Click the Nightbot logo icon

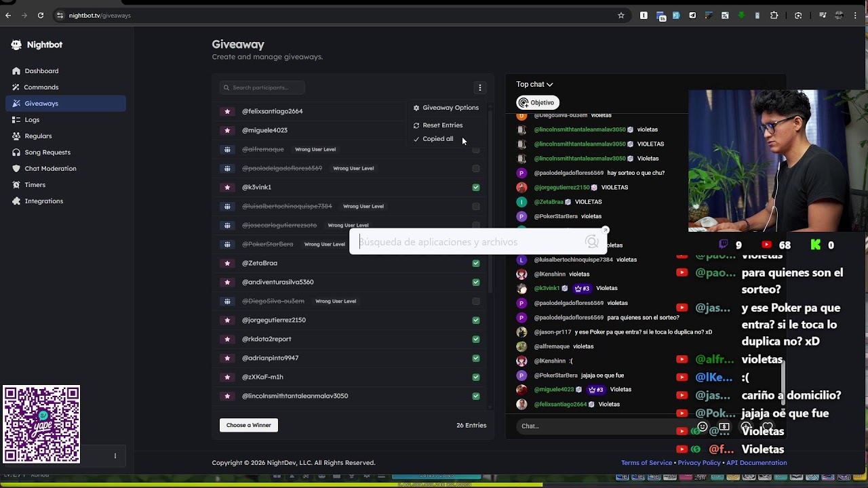tap(16, 45)
